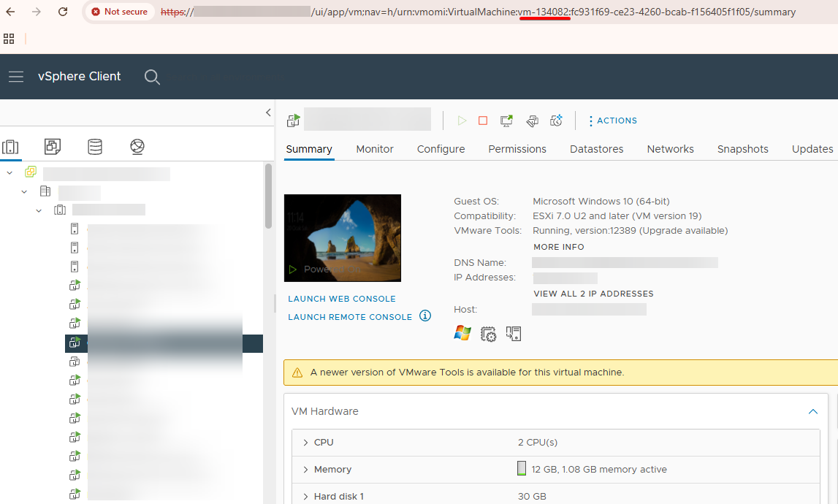The image size is (838, 504).
Task: Click the Edit Settings toolbar icon
Action: click(533, 121)
